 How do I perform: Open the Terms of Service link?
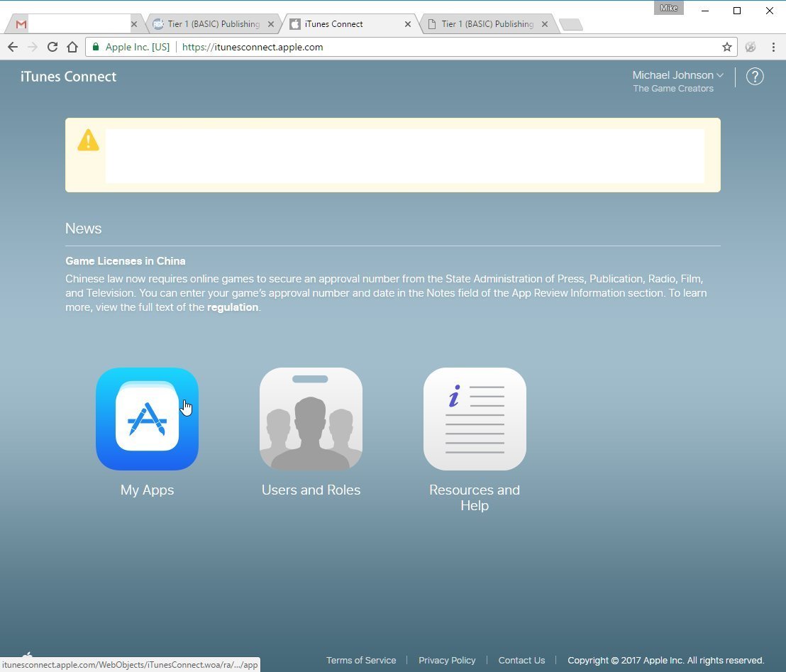tap(360, 660)
